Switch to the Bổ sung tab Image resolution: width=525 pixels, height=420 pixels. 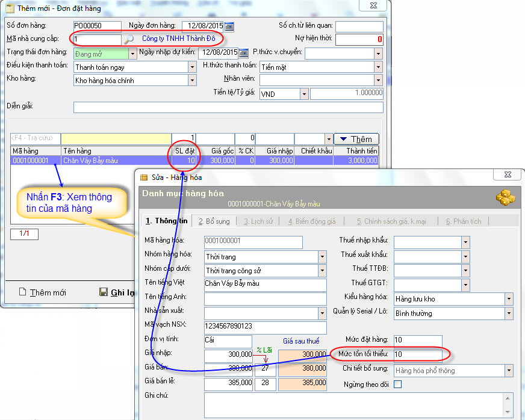click(x=214, y=221)
